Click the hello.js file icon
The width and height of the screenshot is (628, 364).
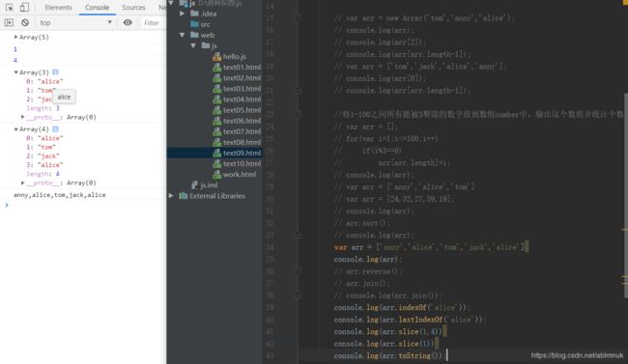click(217, 56)
